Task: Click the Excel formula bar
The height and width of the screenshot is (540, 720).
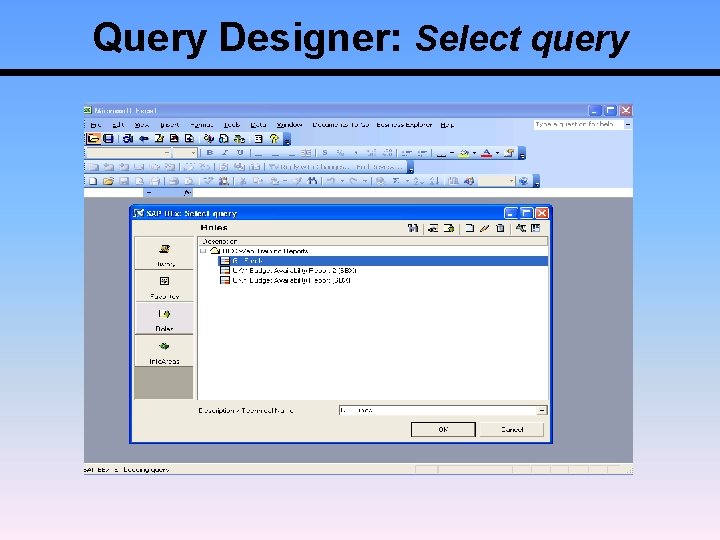Action: click(x=412, y=193)
